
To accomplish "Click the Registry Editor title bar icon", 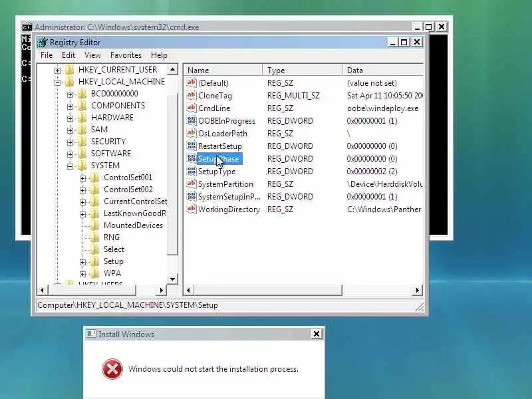I will click(x=43, y=43).
